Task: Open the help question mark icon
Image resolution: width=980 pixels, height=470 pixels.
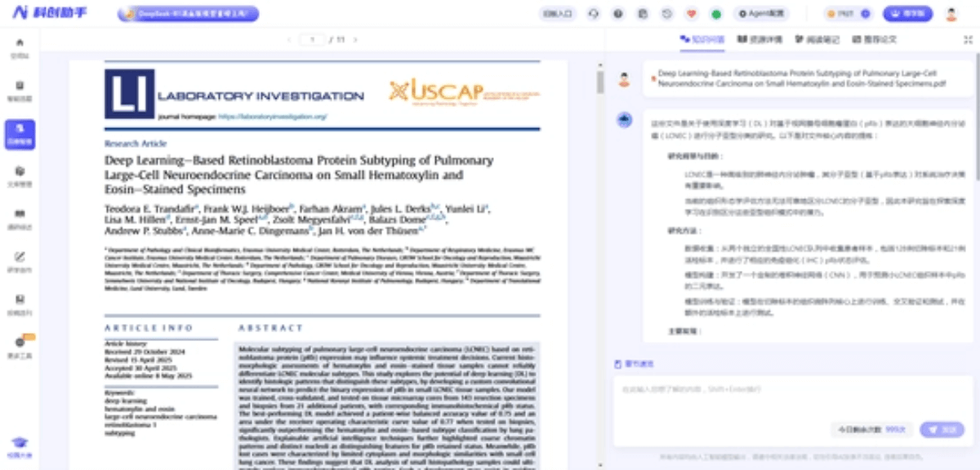Action: click(x=618, y=14)
